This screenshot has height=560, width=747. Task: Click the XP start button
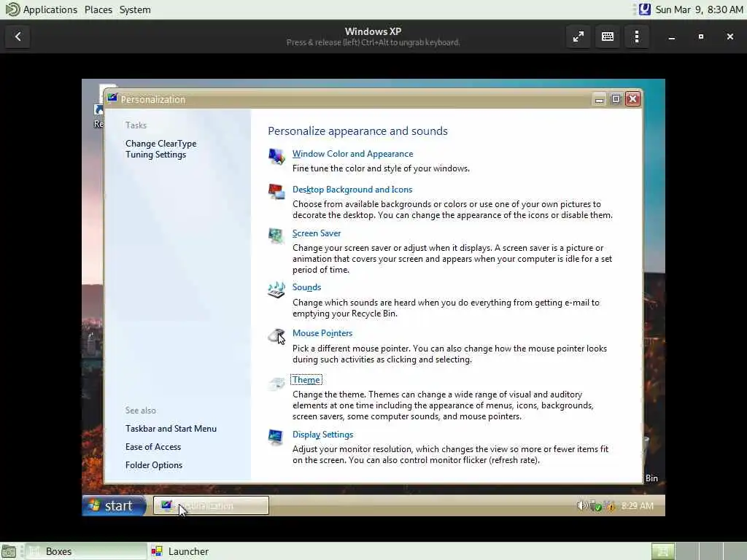pyautogui.click(x=115, y=506)
